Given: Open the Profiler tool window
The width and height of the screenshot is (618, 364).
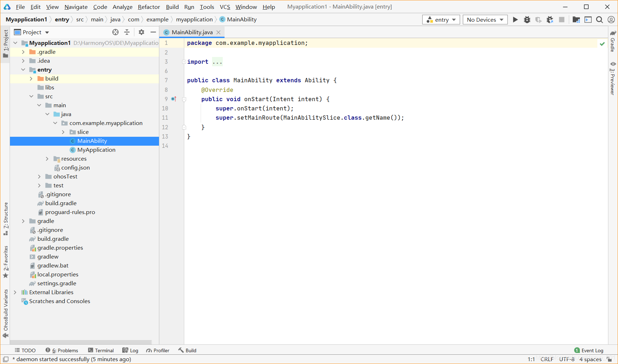Looking at the screenshot, I should pyautogui.click(x=158, y=350).
